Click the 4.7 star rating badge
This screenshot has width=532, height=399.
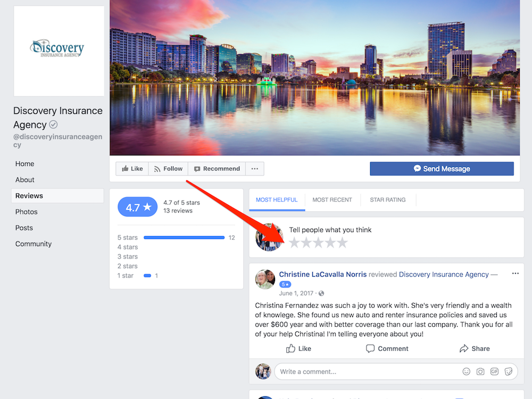(138, 206)
